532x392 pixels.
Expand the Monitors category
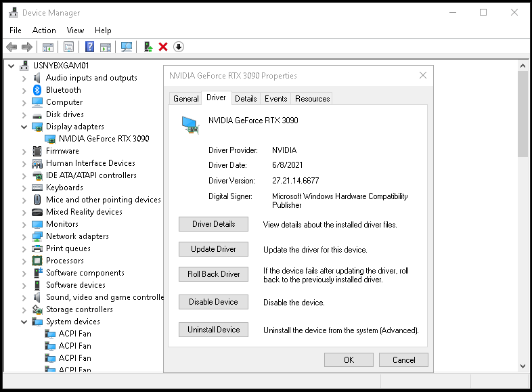tap(24, 225)
